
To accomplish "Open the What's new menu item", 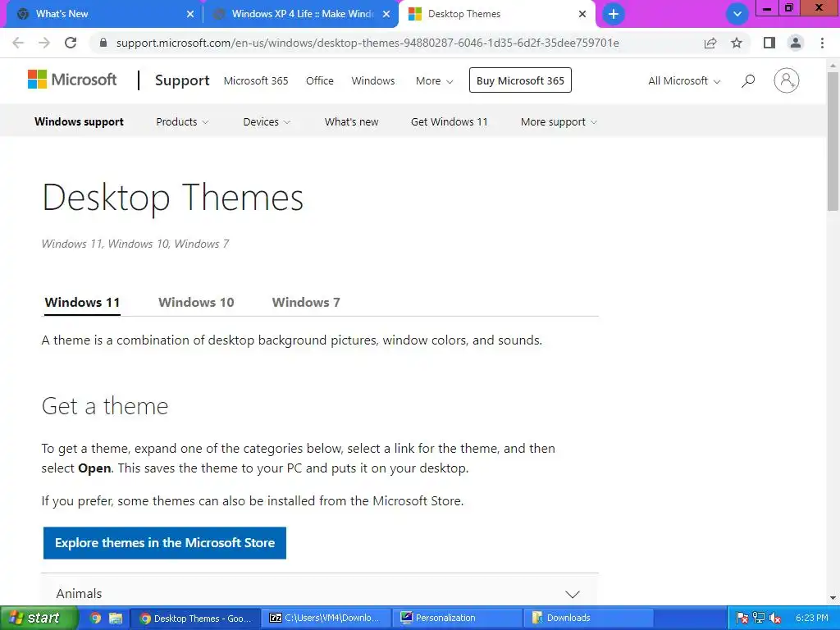I will point(351,121).
